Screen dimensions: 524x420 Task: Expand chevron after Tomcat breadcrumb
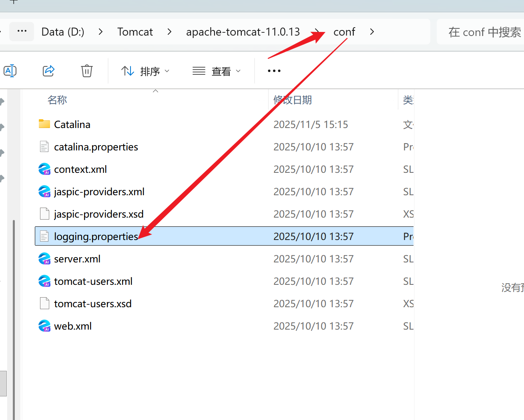169,32
